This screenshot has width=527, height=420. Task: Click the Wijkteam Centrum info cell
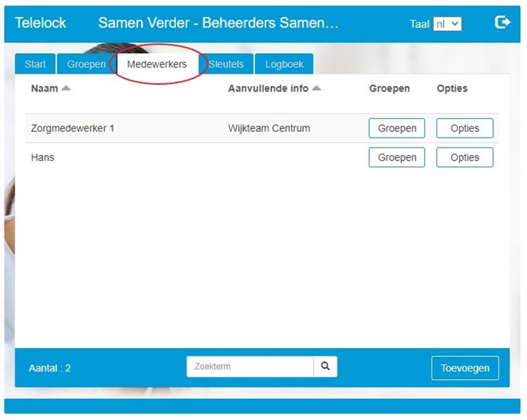[269, 128]
